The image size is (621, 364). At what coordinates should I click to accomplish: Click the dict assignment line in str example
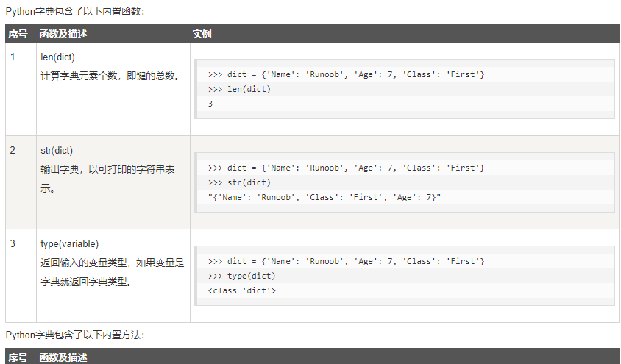[x=346, y=168]
